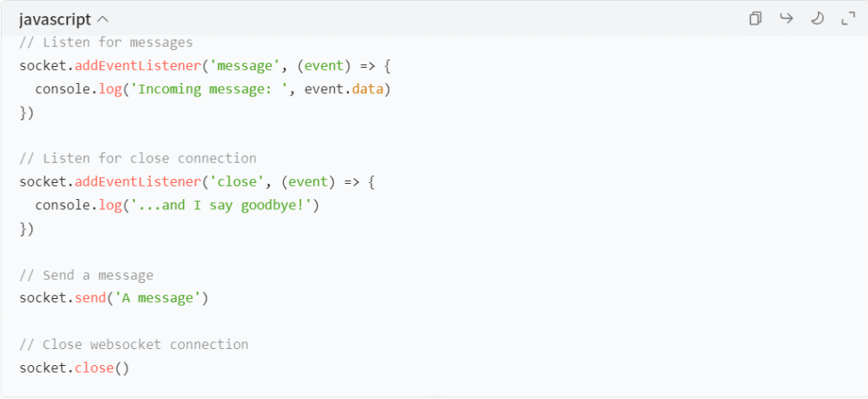
Task: Toggle dark mode with the moon icon
Action: (817, 19)
